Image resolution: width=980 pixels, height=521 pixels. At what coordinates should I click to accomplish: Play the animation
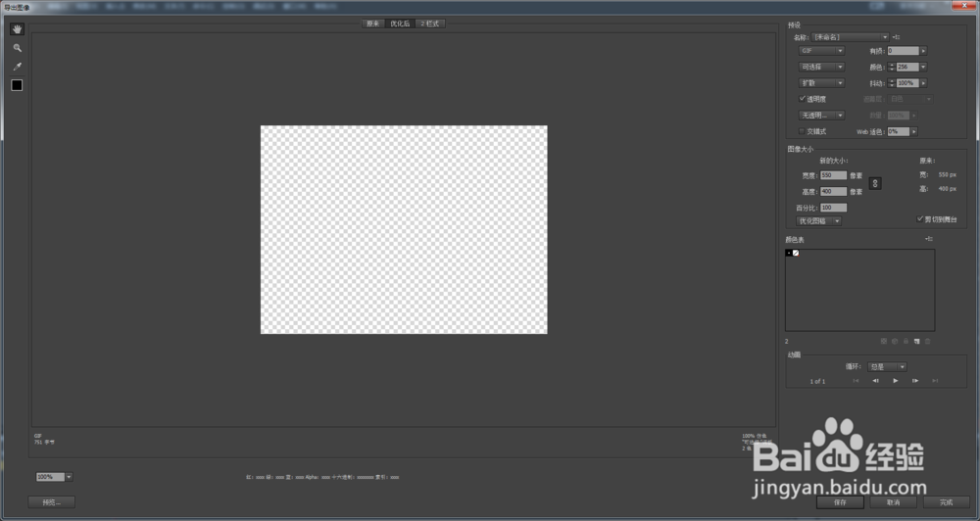896,380
